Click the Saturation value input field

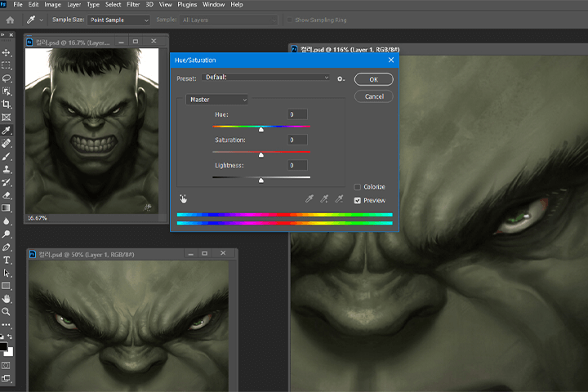click(298, 140)
